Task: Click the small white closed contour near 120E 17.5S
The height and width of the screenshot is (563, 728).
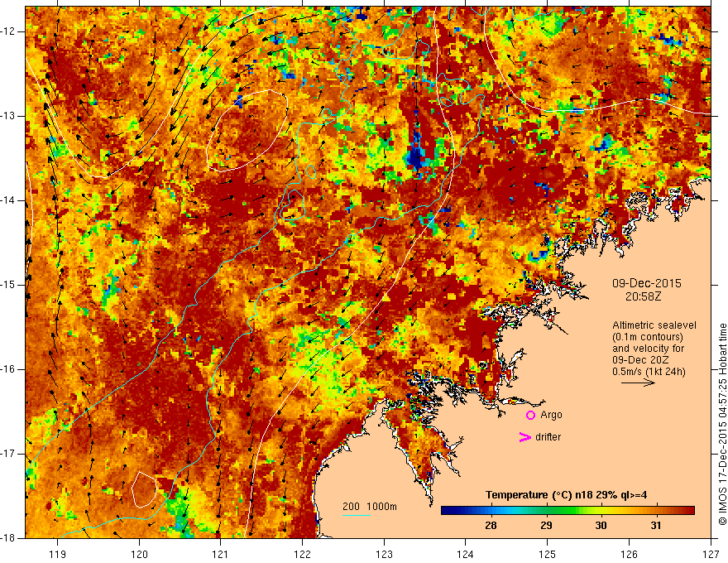Action: pos(144,489)
